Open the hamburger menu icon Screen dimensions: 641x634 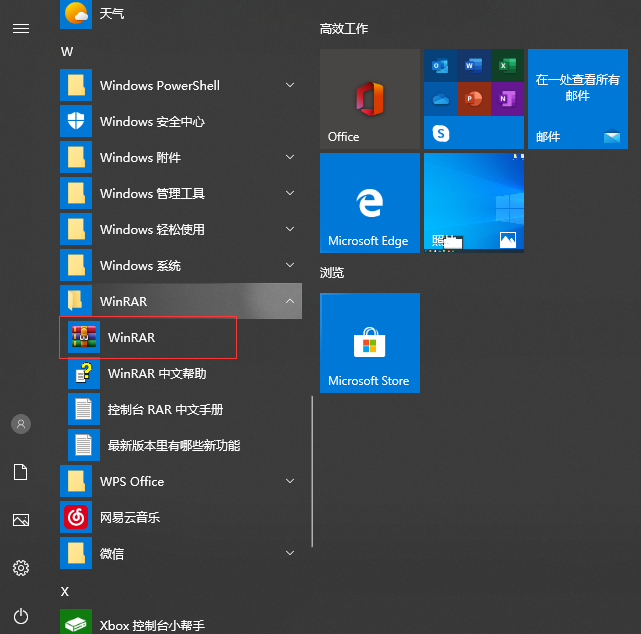(x=21, y=29)
